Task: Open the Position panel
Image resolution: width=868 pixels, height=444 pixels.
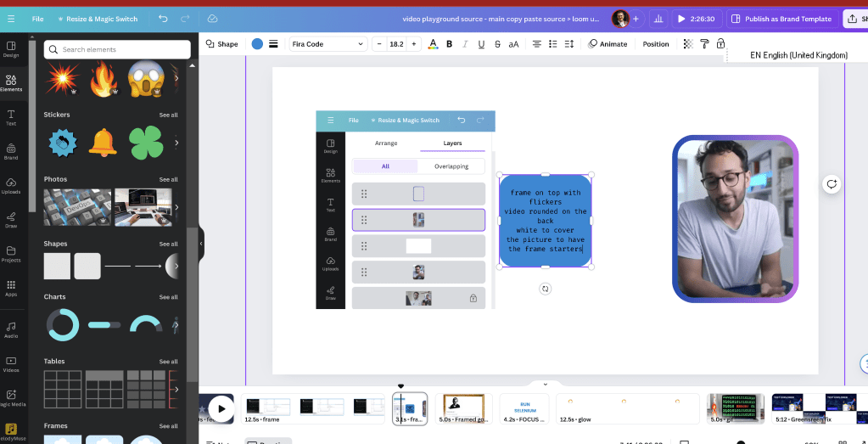Action: point(655,44)
